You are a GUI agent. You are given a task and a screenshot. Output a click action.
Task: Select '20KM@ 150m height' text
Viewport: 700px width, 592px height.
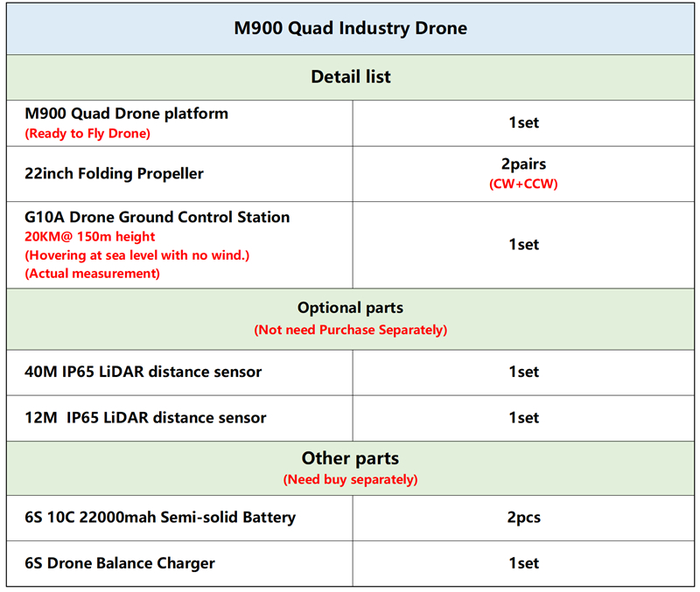click(90, 236)
